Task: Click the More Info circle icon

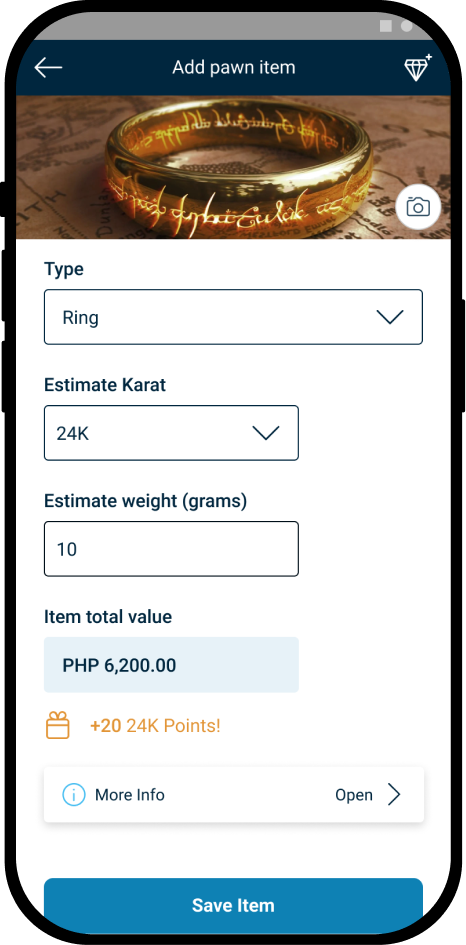Action: 74,795
